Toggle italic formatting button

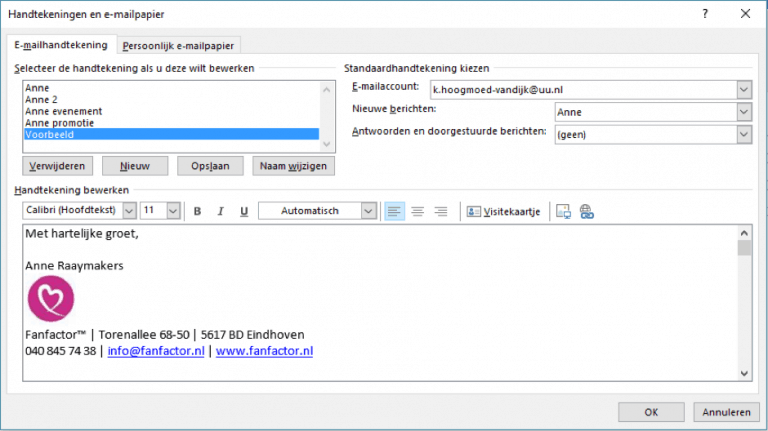[x=220, y=211]
